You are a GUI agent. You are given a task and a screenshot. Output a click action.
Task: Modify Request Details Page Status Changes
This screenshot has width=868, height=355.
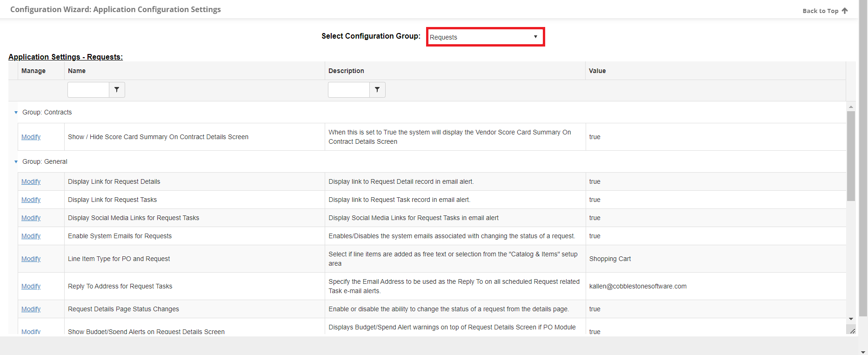[31, 309]
